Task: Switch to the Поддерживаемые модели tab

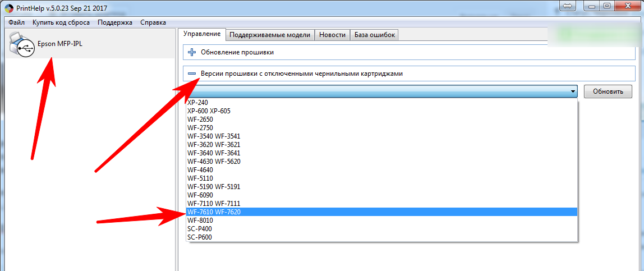Action: (269, 35)
